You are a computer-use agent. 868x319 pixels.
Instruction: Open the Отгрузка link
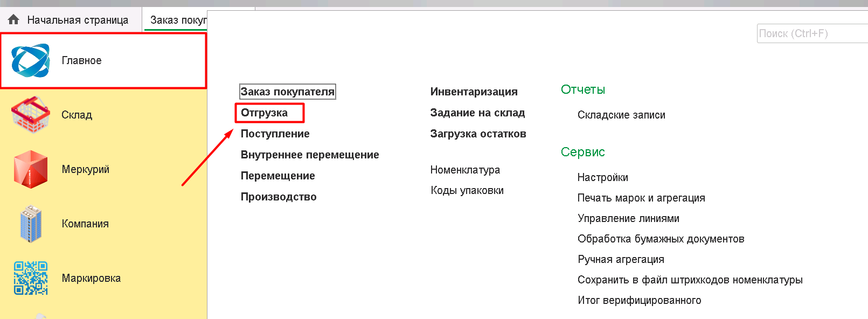click(264, 113)
